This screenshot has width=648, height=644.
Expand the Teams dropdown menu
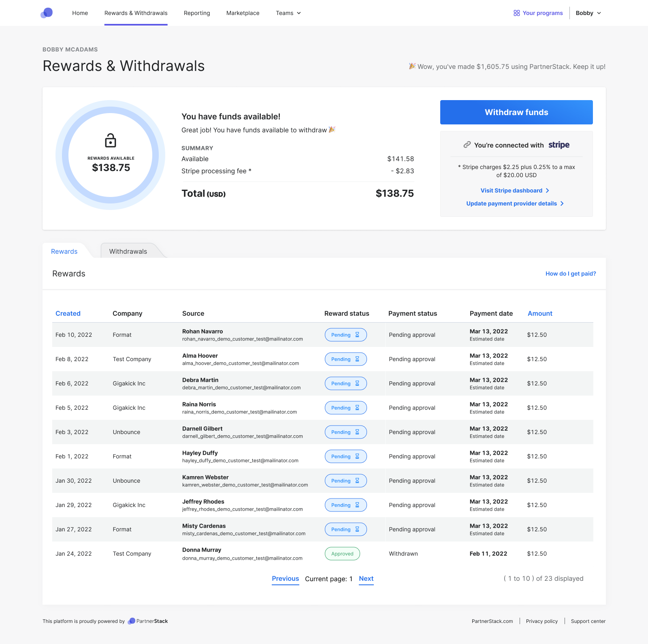(288, 13)
